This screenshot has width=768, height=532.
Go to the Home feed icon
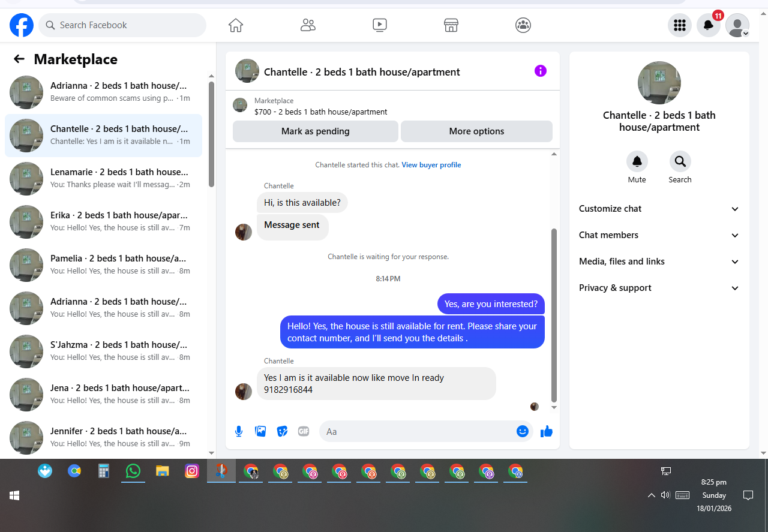coord(236,25)
